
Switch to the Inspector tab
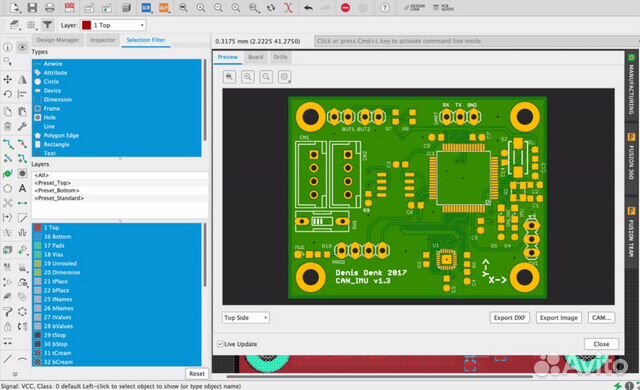pos(102,40)
